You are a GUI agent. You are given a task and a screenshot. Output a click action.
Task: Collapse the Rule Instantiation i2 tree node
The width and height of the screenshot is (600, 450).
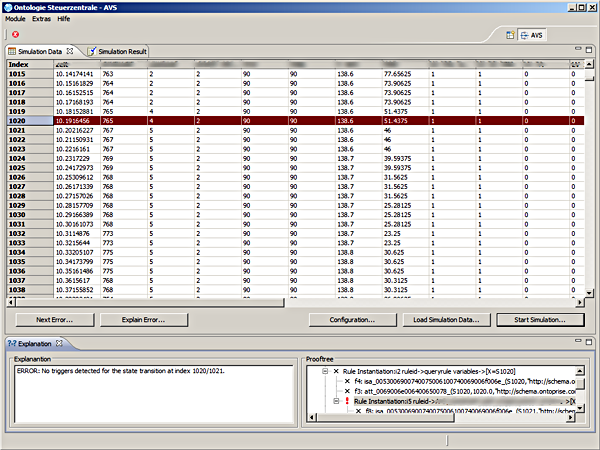pos(327,370)
